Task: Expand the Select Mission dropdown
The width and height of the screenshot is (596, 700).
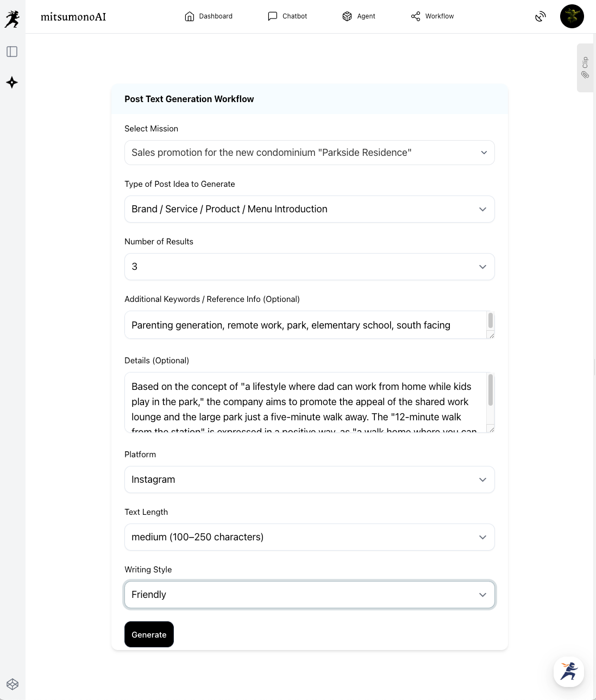Action: [309, 153]
